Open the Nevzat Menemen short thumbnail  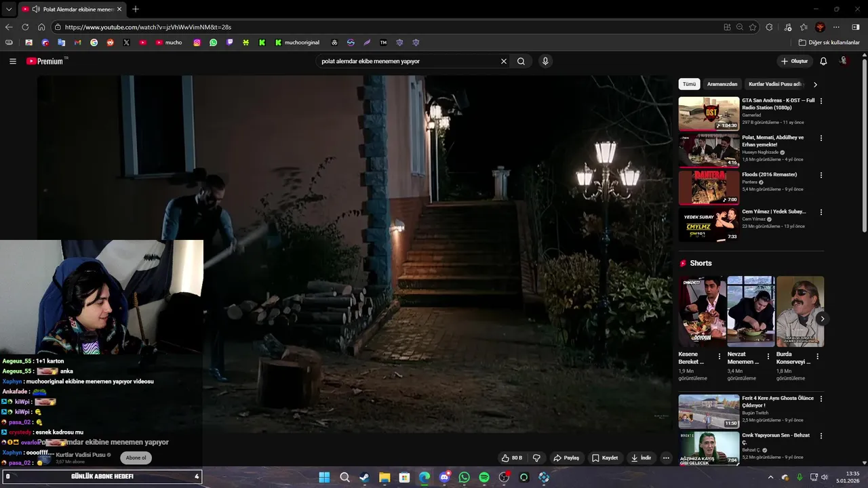(751, 311)
